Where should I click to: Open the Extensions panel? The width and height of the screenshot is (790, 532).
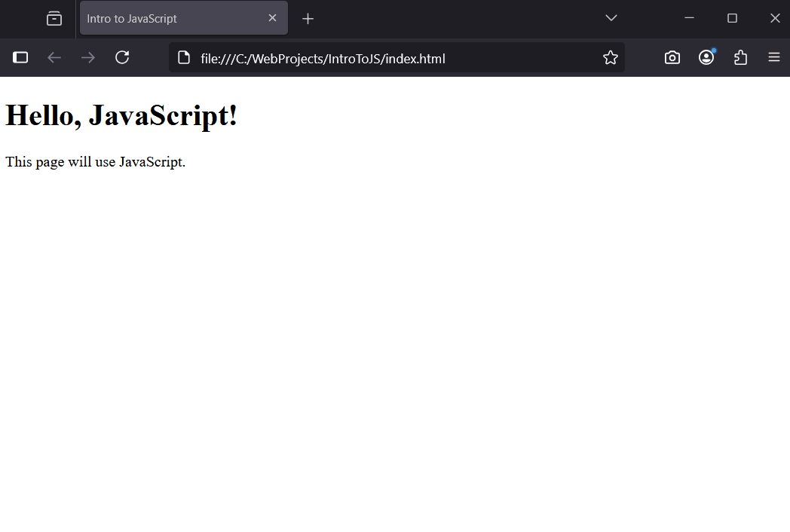(x=740, y=58)
